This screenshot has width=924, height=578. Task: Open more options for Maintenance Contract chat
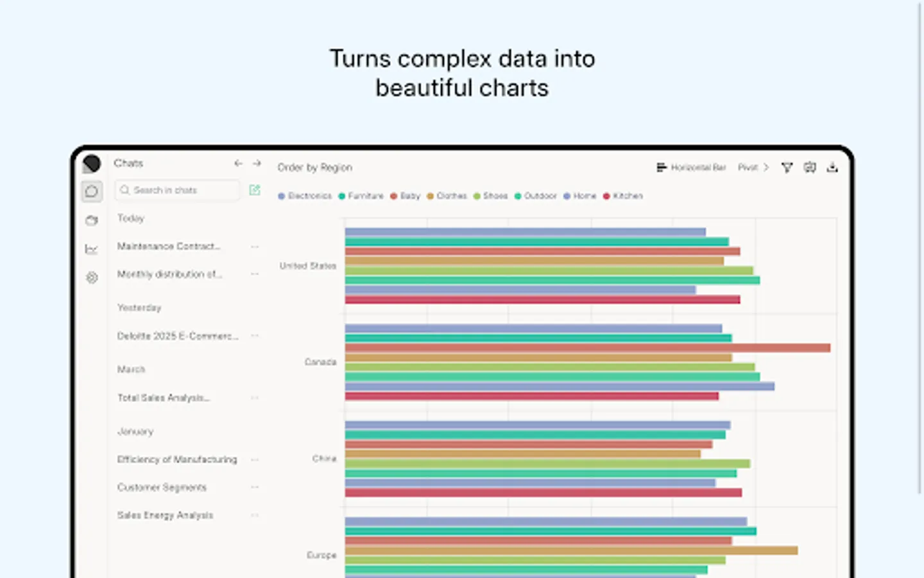click(x=255, y=247)
